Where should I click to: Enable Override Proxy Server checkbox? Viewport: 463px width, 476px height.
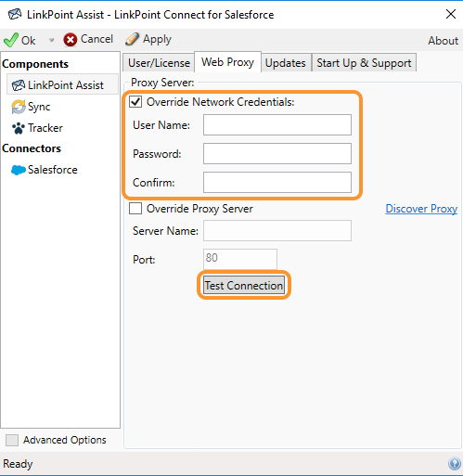point(135,209)
